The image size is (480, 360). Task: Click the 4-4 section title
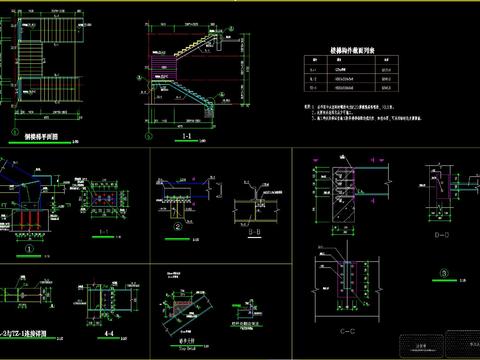tap(109, 333)
